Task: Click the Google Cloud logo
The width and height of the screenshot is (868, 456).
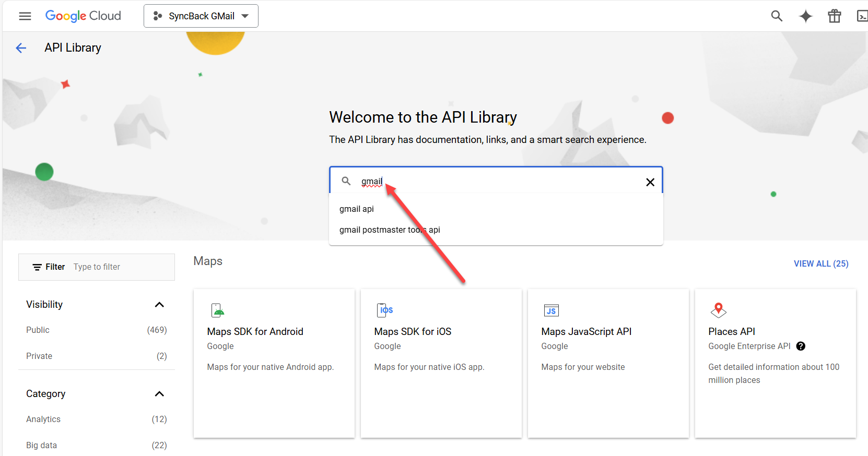Action: coord(83,16)
